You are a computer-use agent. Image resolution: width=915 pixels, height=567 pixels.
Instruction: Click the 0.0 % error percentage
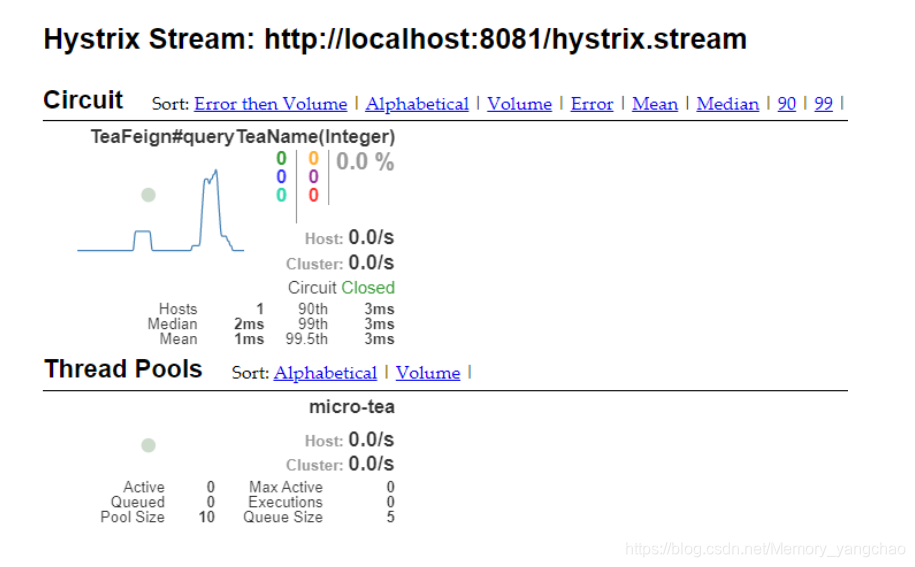[365, 162]
